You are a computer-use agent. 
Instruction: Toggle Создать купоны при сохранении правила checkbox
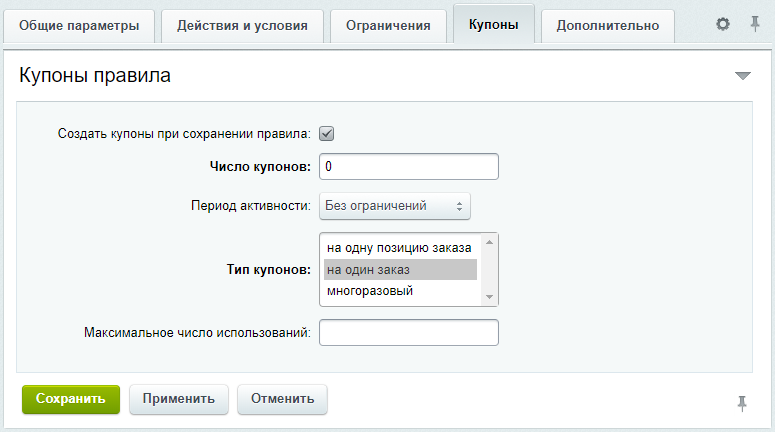[327, 133]
